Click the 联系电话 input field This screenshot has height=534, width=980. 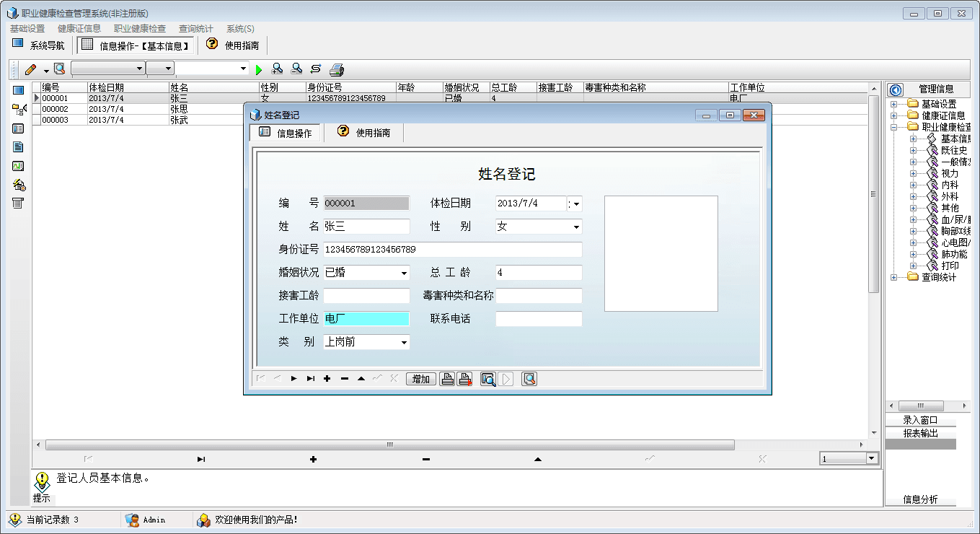coord(538,319)
